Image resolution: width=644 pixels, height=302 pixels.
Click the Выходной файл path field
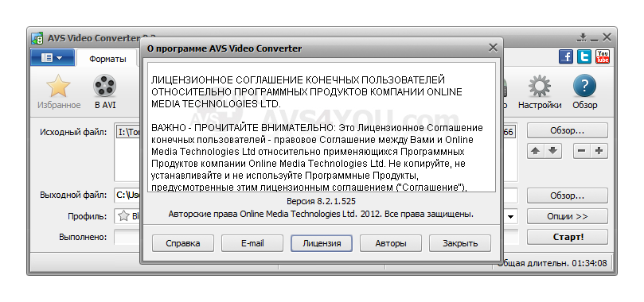point(127,196)
